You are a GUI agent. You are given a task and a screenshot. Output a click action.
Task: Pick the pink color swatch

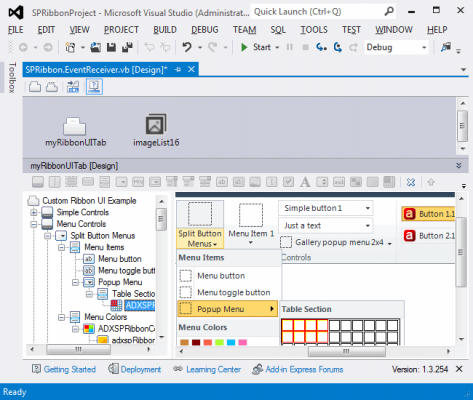[x=243, y=342]
